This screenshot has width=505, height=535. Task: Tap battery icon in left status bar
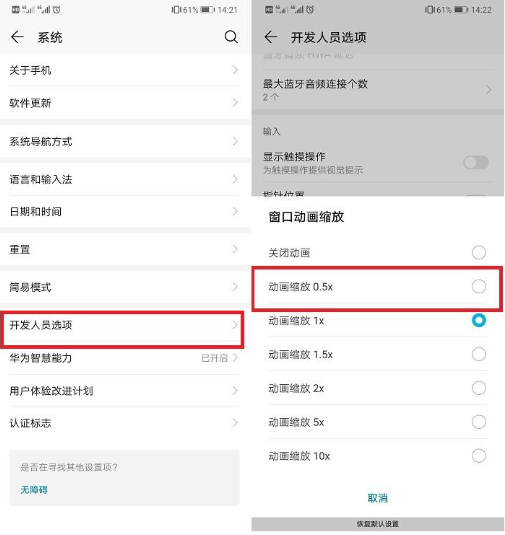(x=207, y=10)
